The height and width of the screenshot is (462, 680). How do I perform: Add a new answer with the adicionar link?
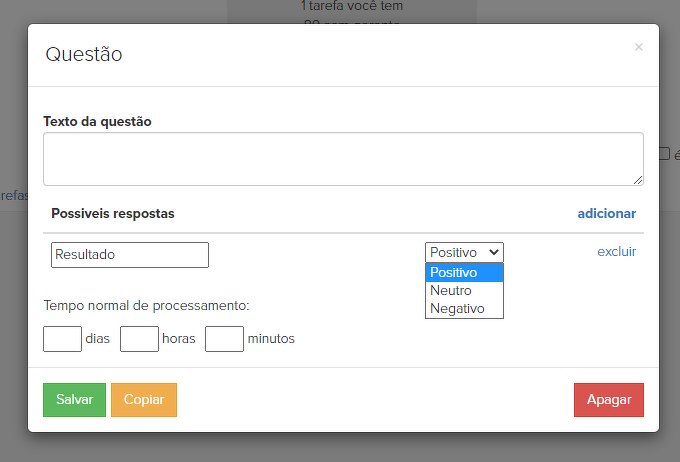606,213
